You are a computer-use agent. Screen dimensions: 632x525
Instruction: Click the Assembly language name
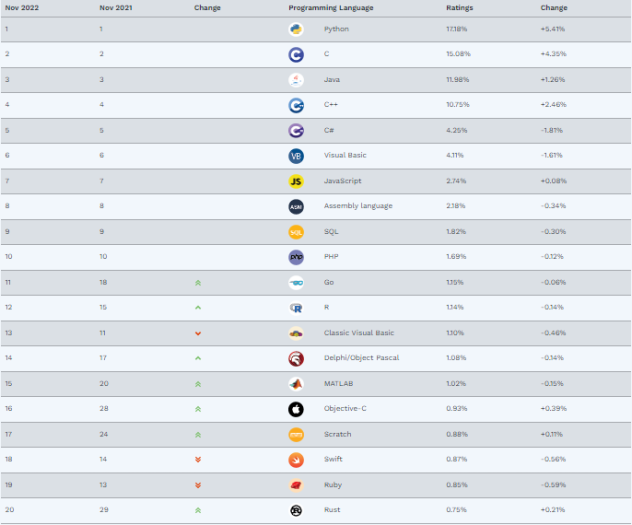pyautogui.click(x=358, y=206)
